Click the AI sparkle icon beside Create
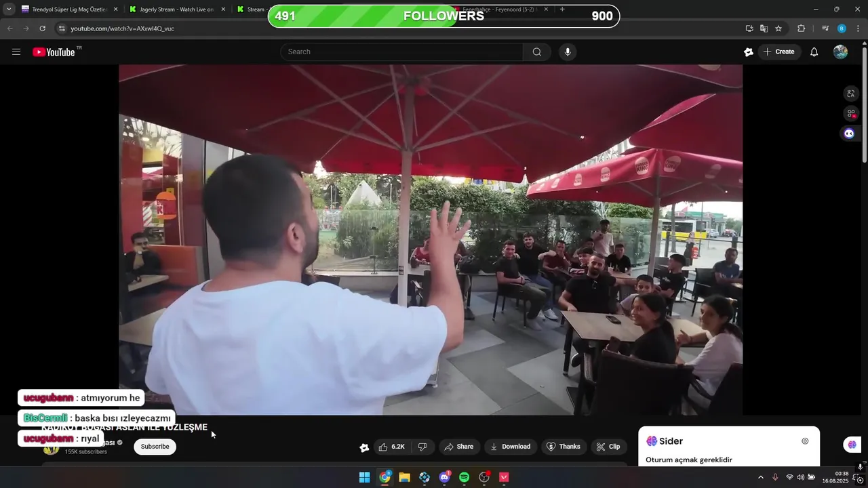The height and width of the screenshot is (488, 868). [749, 52]
